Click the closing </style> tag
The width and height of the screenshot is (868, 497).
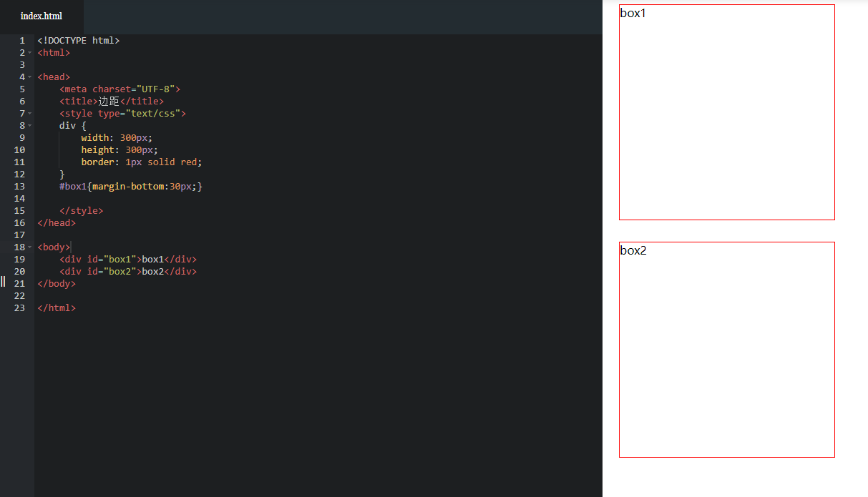[82, 211]
